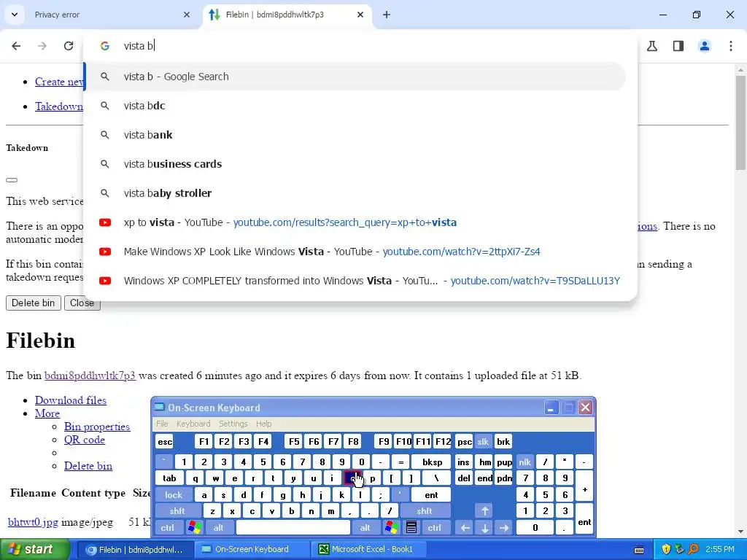Click the application menu key icon
Viewport: 747px width, 560px height.
click(x=411, y=528)
